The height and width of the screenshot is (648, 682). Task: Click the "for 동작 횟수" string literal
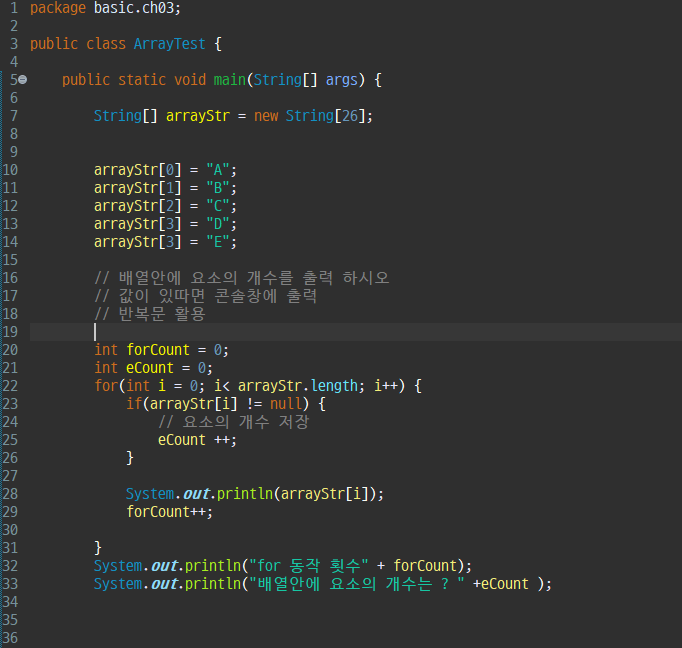coord(308,566)
